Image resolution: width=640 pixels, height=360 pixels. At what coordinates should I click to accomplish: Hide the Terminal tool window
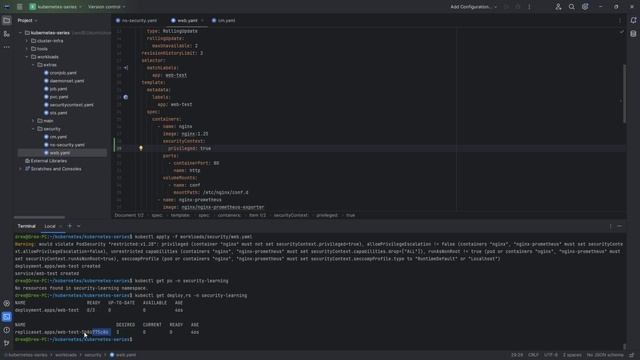pyautogui.click(x=620, y=226)
